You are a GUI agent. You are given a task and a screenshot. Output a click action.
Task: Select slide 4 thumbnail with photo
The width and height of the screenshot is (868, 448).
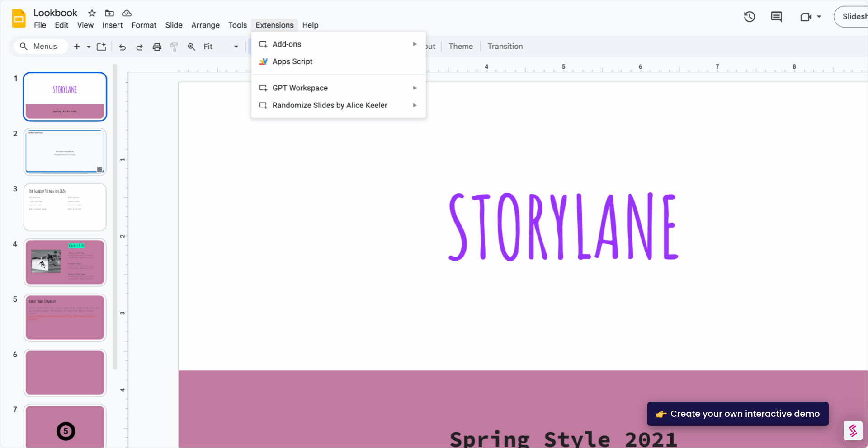[x=65, y=262]
